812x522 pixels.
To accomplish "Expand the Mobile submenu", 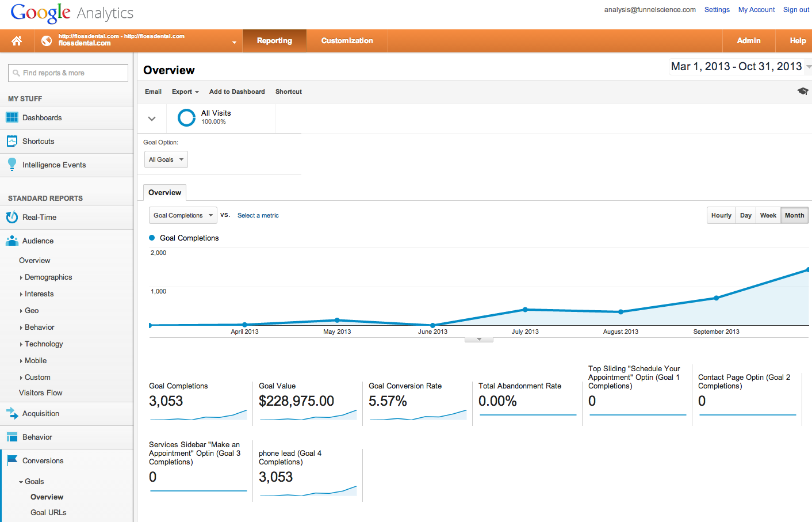I will (21, 361).
